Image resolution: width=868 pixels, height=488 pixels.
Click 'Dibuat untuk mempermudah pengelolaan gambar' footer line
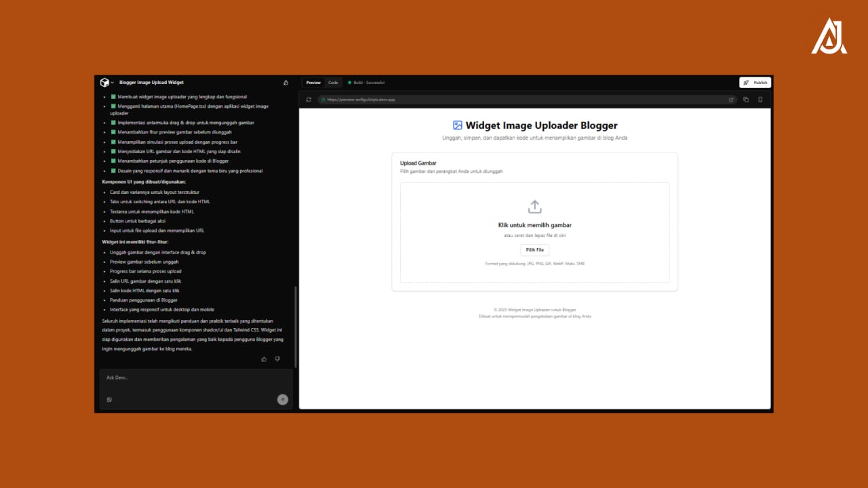click(534, 316)
